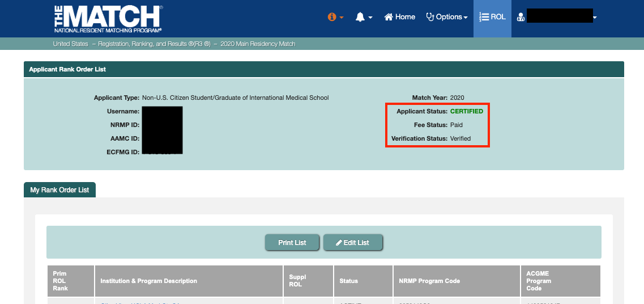Image resolution: width=644 pixels, height=304 pixels.
Task: Click The Match NRMP logo
Action: pyautogui.click(x=108, y=18)
